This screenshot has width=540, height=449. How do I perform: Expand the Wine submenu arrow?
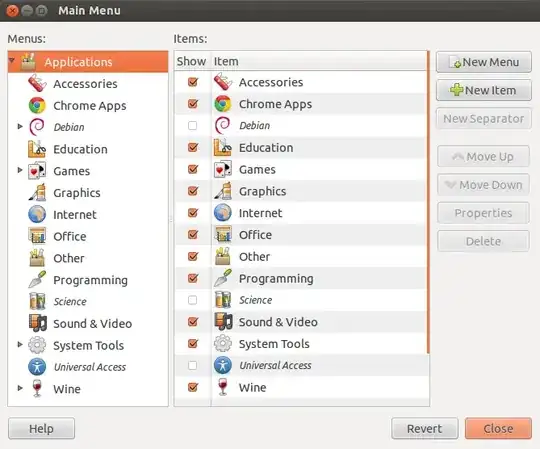20,388
